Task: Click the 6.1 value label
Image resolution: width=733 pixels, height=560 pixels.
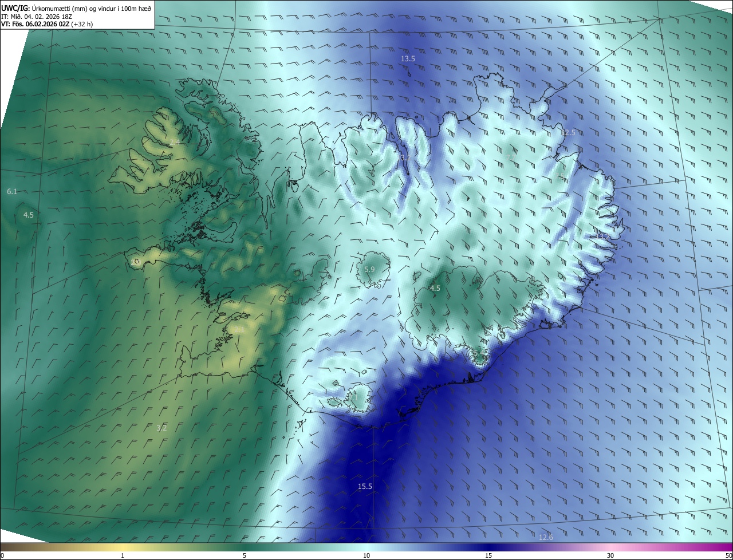Action: point(12,191)
